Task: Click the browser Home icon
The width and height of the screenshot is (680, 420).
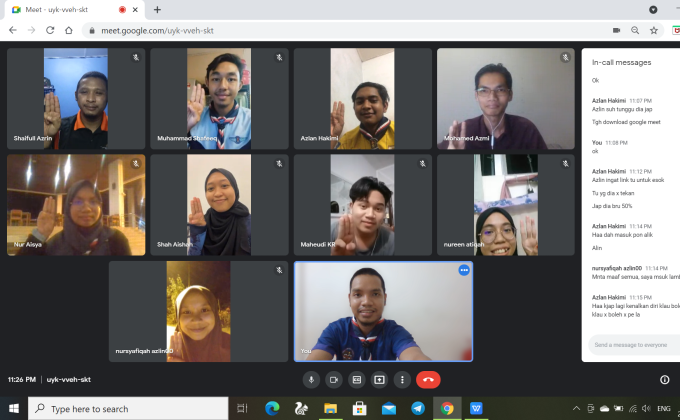Action: (69, 30)
